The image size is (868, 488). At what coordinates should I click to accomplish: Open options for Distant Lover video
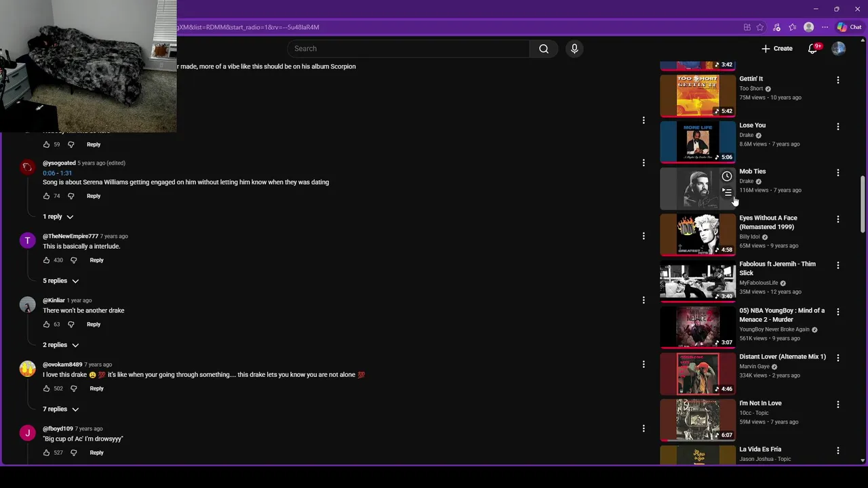(x=837, y=358)
